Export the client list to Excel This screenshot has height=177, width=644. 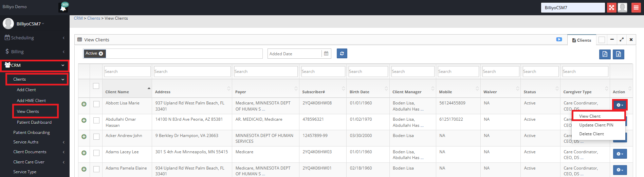[618, 54]
